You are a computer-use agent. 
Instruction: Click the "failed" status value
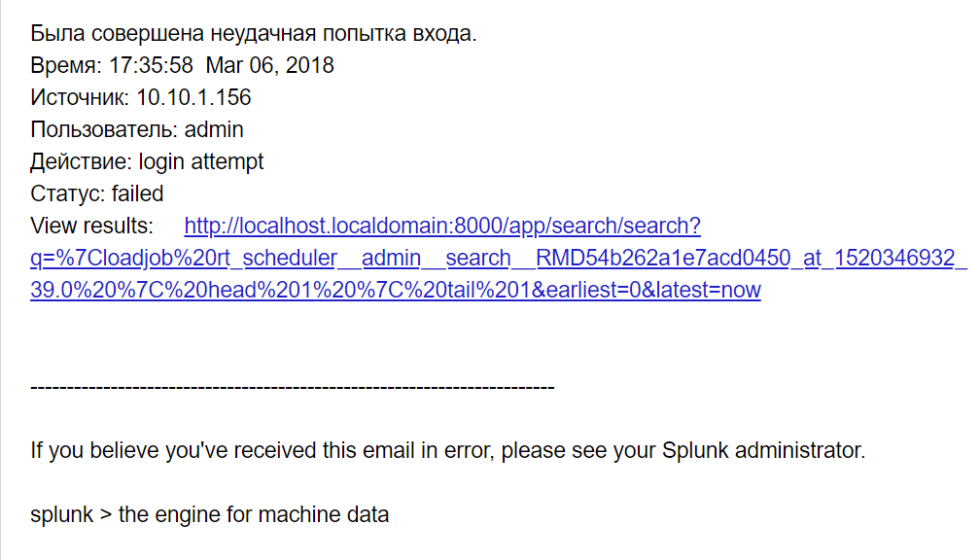tap(138, 193)
